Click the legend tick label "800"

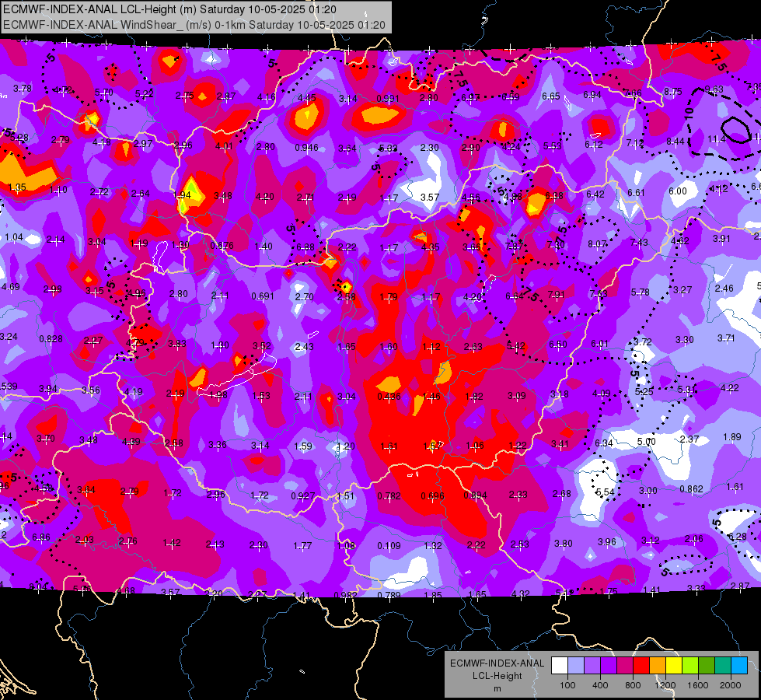point(633,685)
